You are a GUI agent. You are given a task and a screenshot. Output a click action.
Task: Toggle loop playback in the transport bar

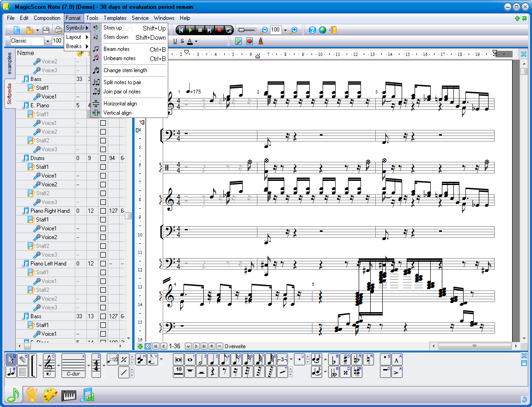coord(229,30)
